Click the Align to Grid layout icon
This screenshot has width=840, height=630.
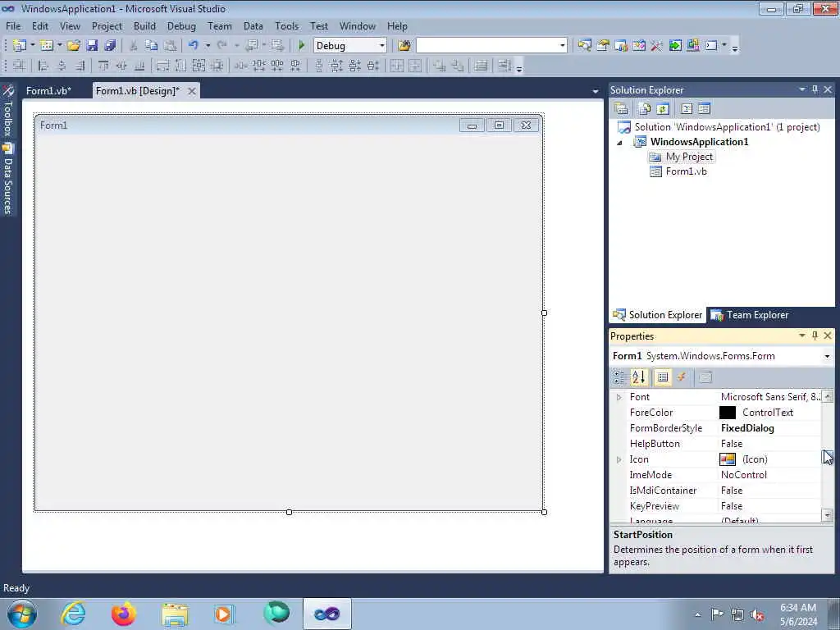click(20, 66)
